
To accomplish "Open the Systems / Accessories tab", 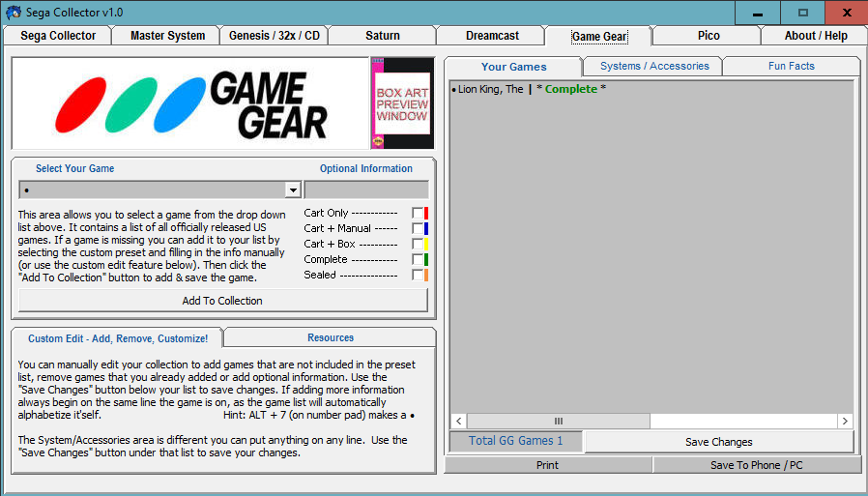I will tap(654, 66).
